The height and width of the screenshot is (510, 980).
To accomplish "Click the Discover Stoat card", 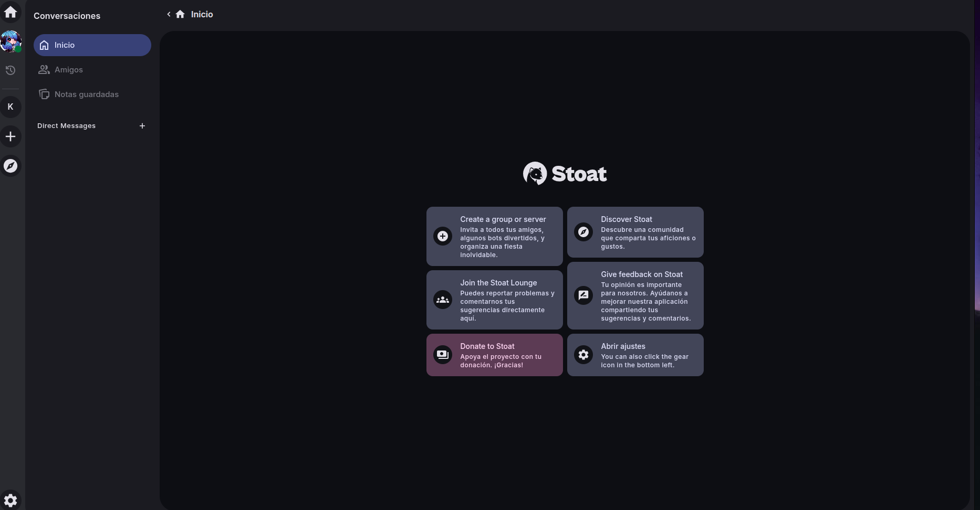I will point(635,232).
